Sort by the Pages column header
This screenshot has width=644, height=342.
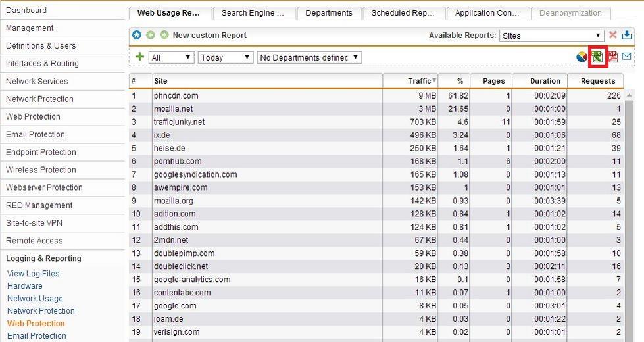(x=491, y=80)
